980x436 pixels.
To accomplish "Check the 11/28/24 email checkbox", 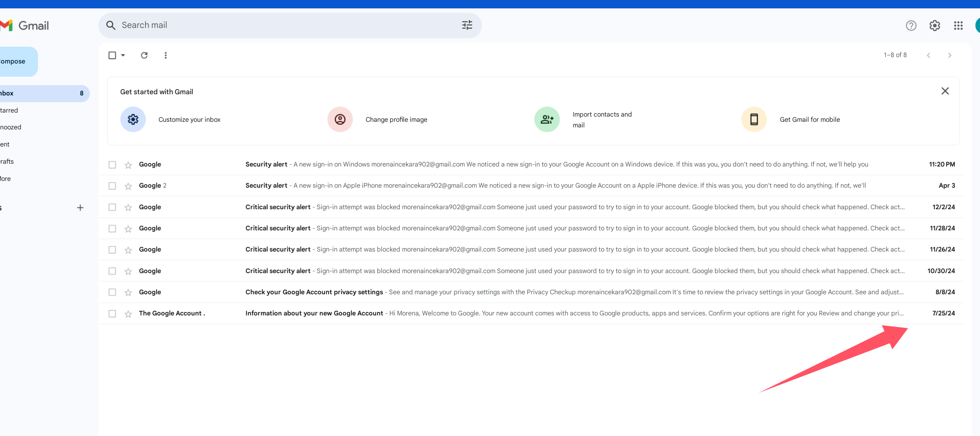I will click(x=112, y=228).
